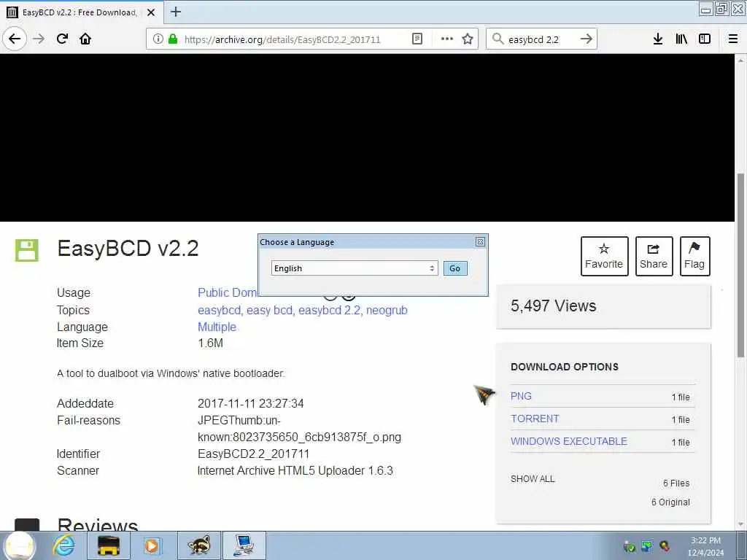Open the Firefox hamburger menu

tap(733, 39)
